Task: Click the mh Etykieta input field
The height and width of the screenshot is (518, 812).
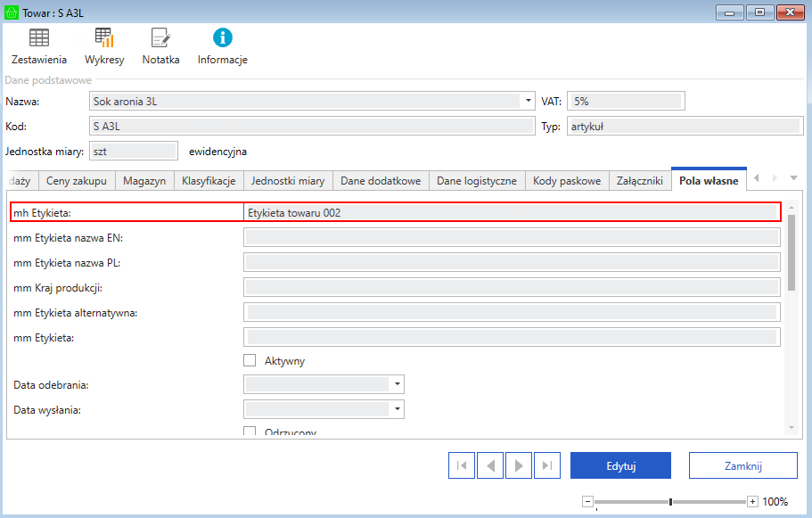Action: [x=512, y=213]
